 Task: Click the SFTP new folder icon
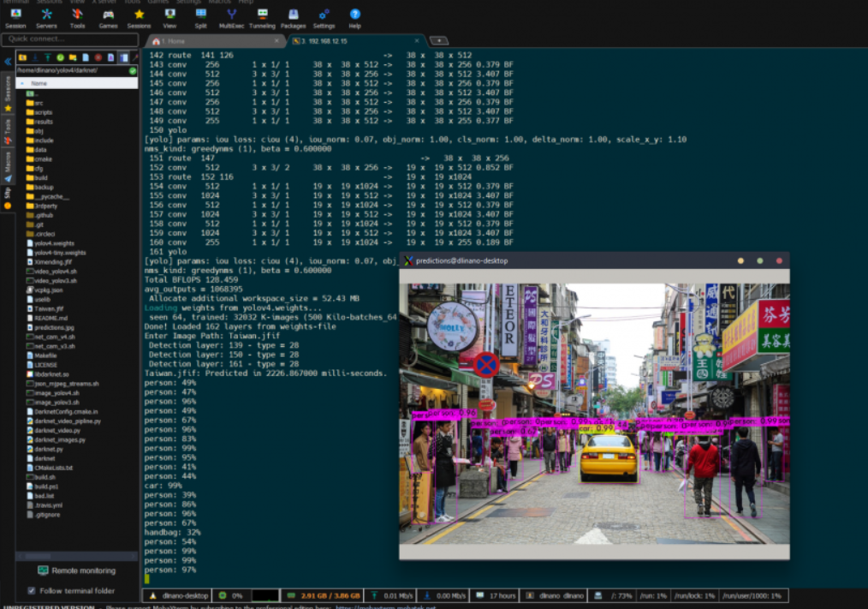(x=73, y=57)
